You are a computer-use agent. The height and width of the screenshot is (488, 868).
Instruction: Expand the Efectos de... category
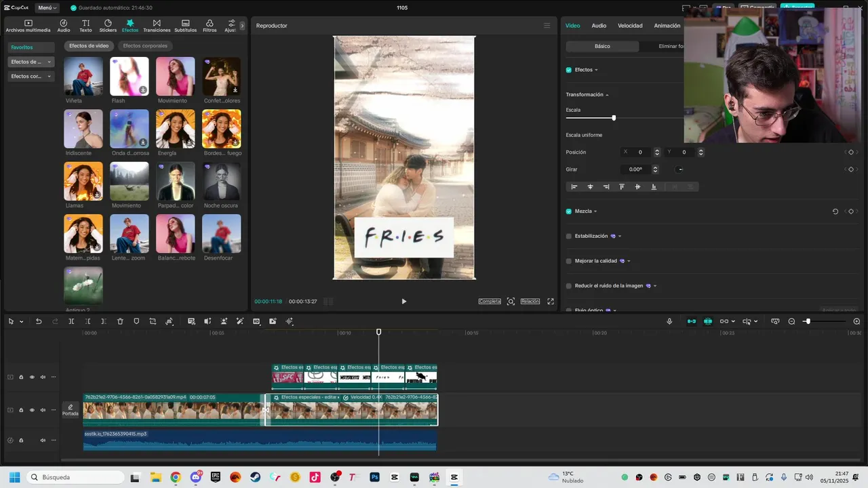point(31,62)
